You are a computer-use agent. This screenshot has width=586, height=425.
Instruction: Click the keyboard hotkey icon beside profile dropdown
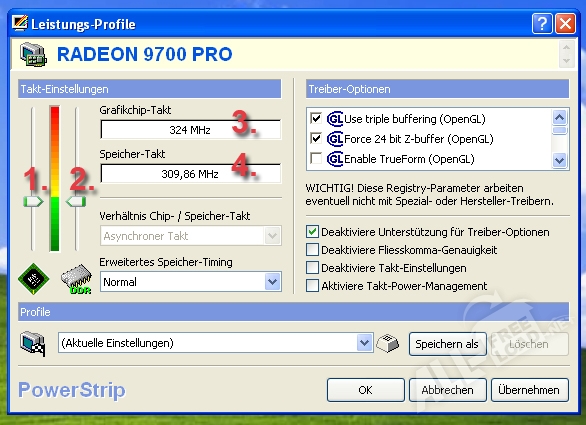388,343
